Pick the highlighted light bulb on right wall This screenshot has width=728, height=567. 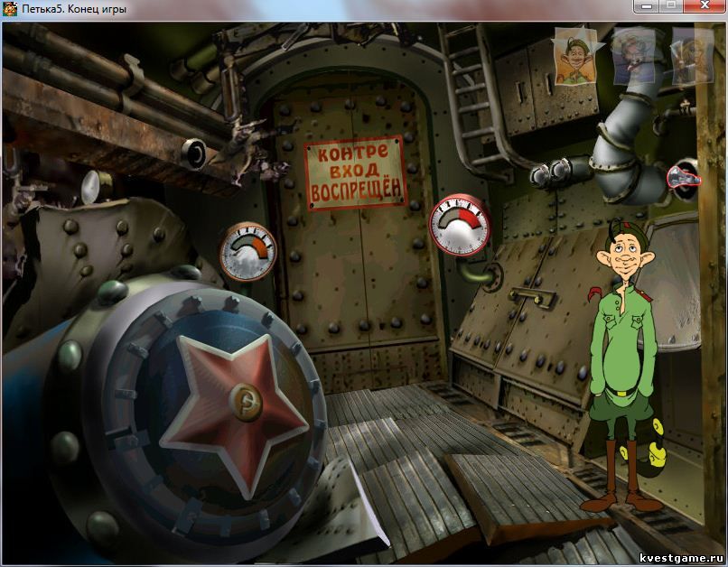[683, 179]
